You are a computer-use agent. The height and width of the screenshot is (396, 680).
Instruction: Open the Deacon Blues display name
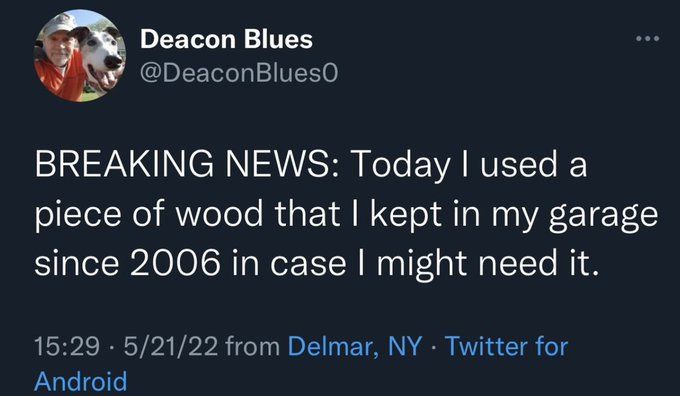pos(226,39)
